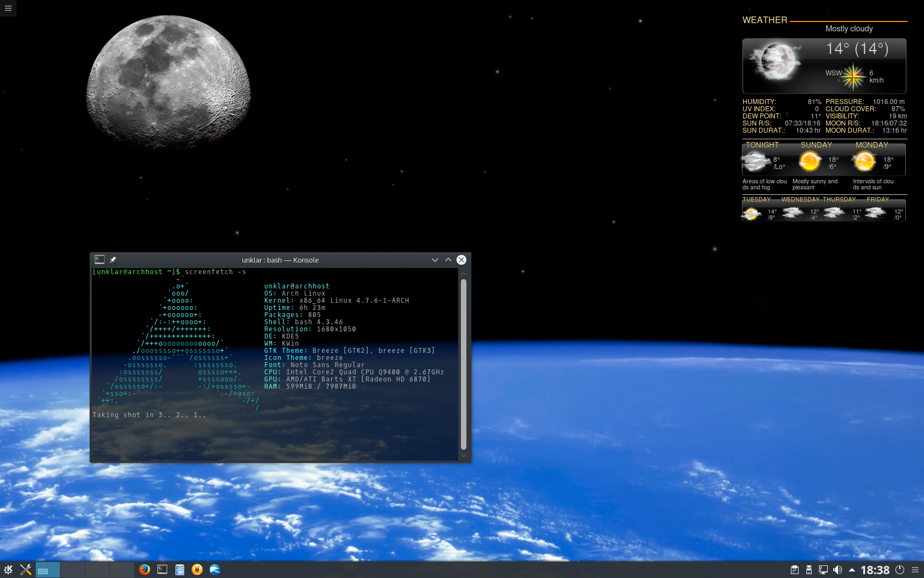Click the 'Resolution: 1680x1050' line
Viewport: 924px width, 578px height.
pyautogui.click(x=310, y=329)
